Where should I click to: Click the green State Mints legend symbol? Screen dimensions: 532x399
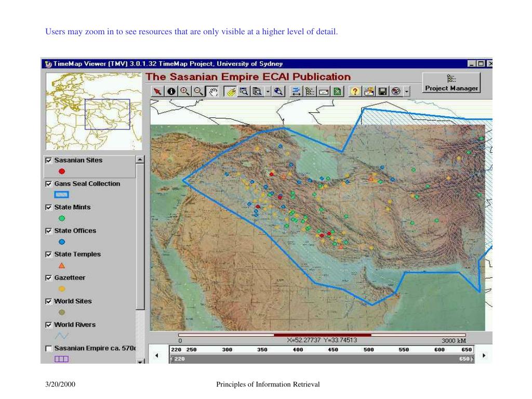click(x=61, y=219)
